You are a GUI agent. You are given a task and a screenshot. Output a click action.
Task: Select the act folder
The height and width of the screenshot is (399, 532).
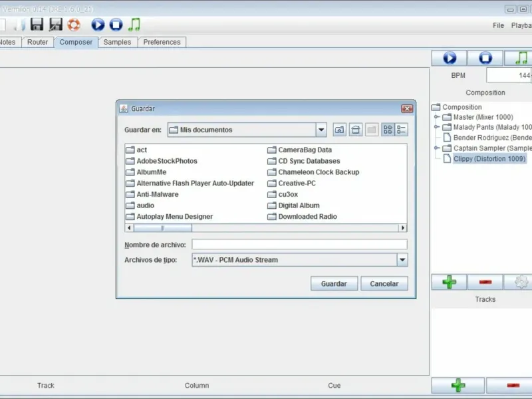pyautogui.click(x=136, y=150)
